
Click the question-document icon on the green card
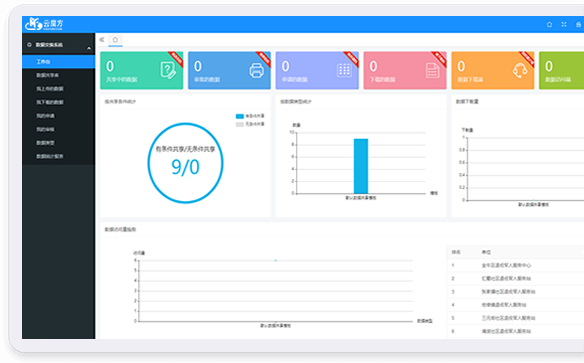click(x=168, y=70)
